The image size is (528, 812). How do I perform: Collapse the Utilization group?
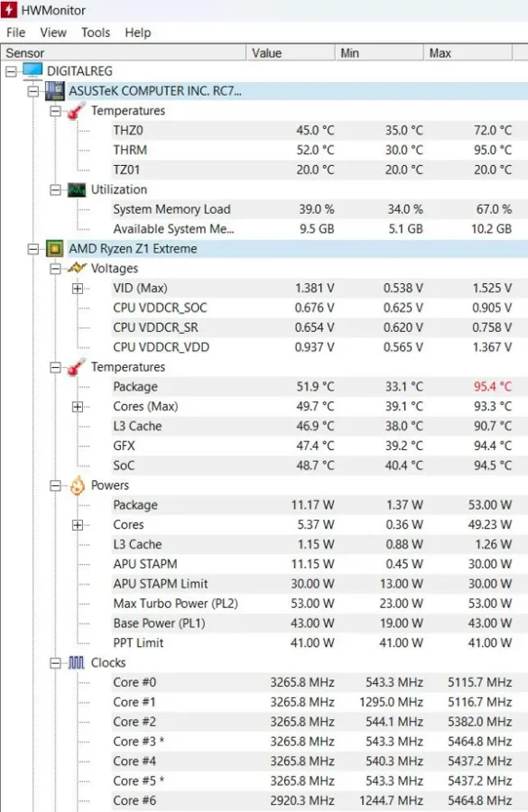(x=55, y=190)
